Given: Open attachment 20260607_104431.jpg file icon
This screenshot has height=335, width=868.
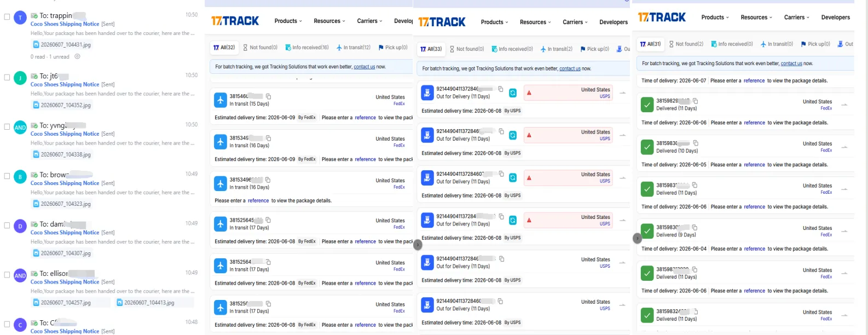Looking at the screenshot, I should (x=36, y=45).
